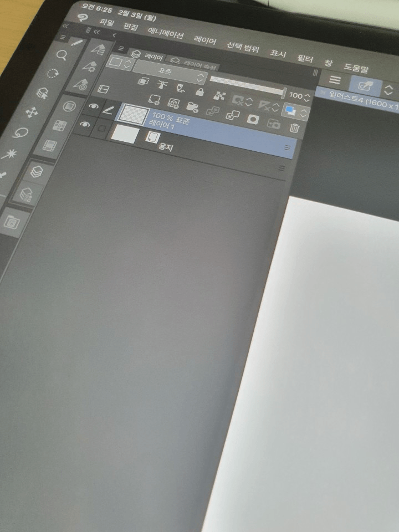Adjust opacity with the 100 stepper arrows
Image resolution: width=399 pixels, height=532 pixels.
coord(307,98)
